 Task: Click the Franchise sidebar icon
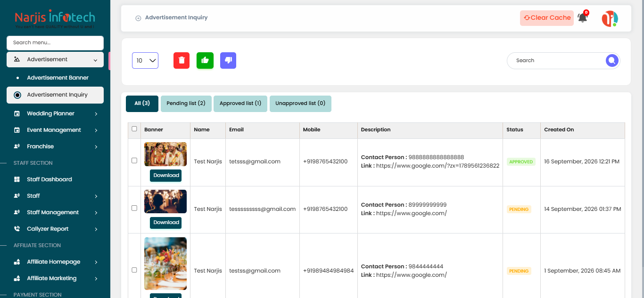[x=17, y=146]
